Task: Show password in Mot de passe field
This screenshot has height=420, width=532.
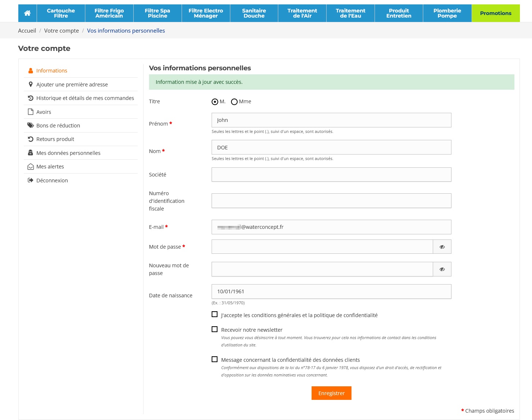Action: pos(442,247)
